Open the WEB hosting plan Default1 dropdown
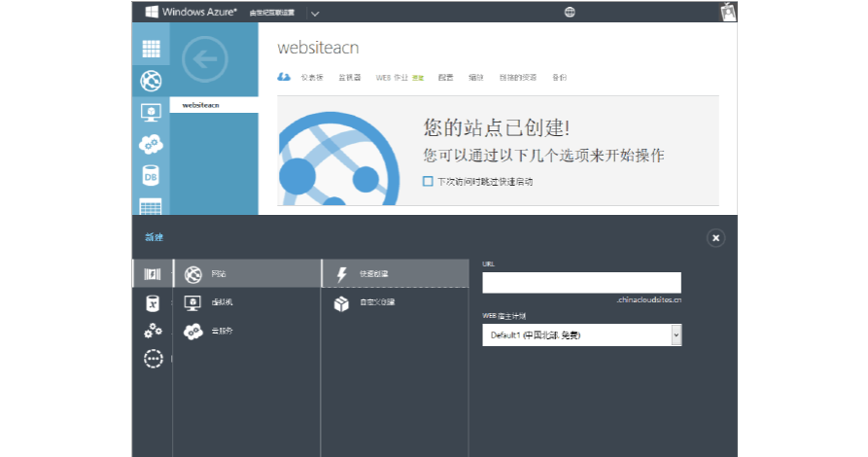 point(581,335)
